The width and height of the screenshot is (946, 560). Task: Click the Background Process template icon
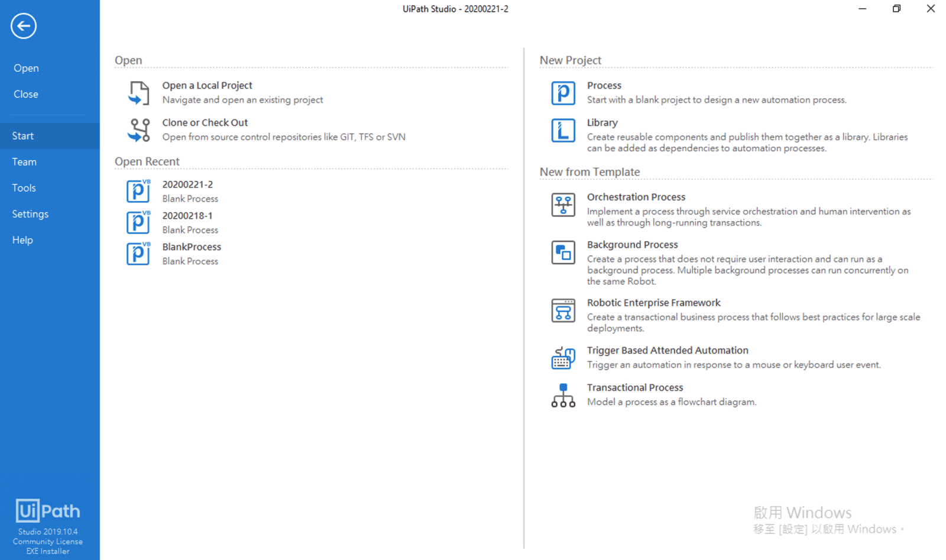tap(563, 253)
